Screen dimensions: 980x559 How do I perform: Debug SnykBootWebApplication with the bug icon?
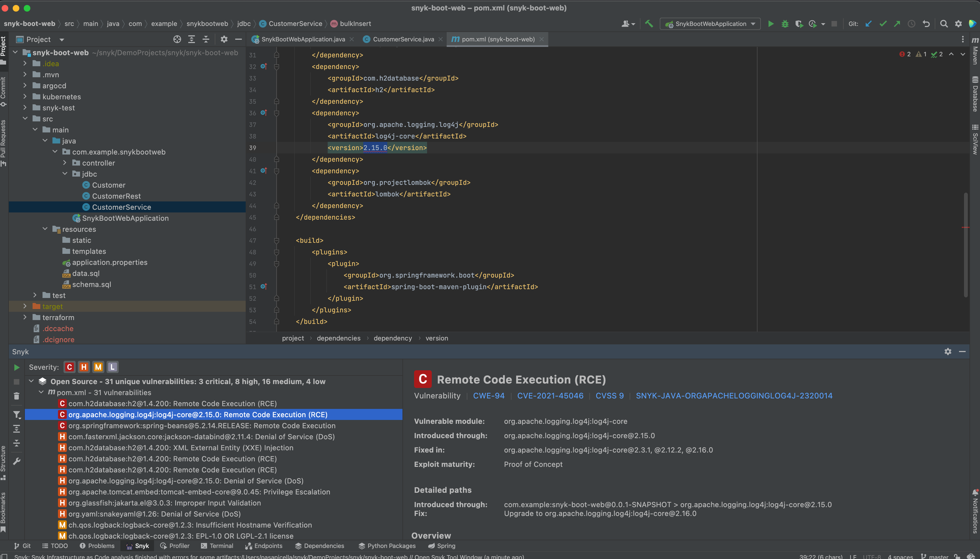pos(785,24)
